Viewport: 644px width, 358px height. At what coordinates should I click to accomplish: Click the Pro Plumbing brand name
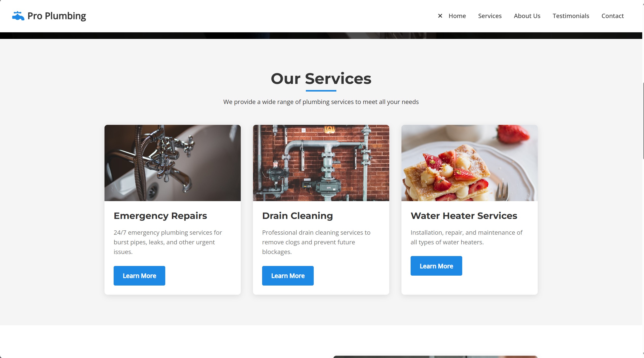click(57, 16)
